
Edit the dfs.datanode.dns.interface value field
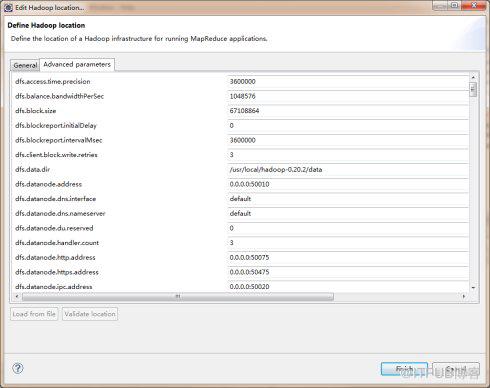tap(348, 199)
